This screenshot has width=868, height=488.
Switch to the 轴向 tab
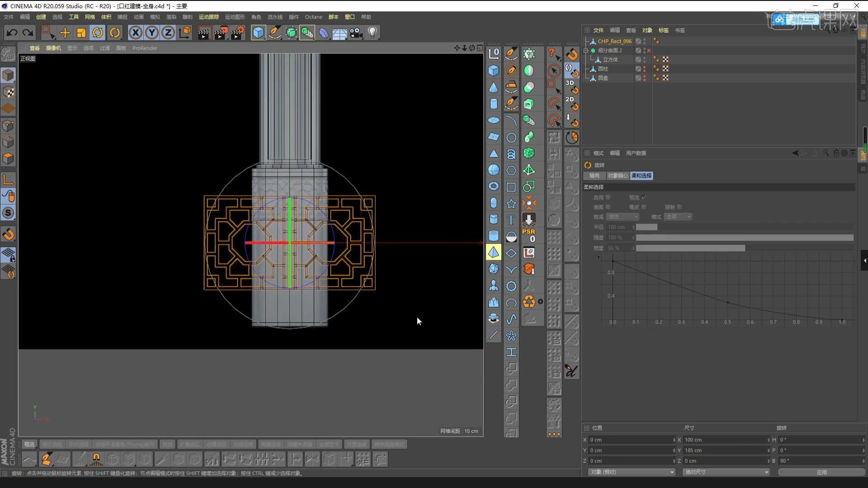[x=594, y=176]
